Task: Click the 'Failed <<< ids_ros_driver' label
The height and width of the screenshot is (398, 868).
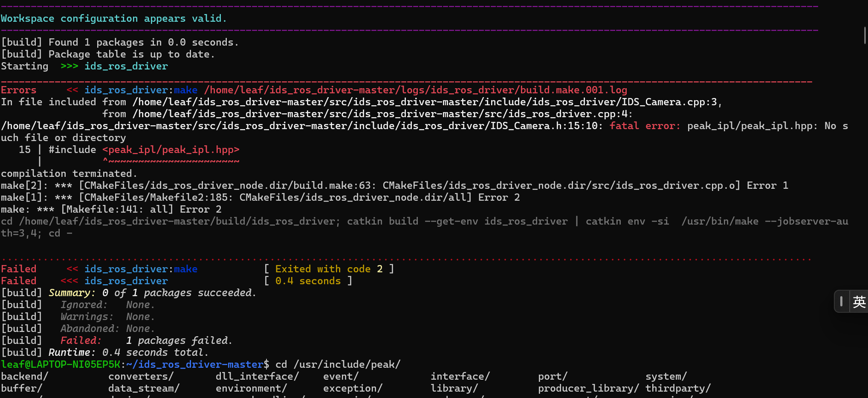Action: tap(84, 281)
